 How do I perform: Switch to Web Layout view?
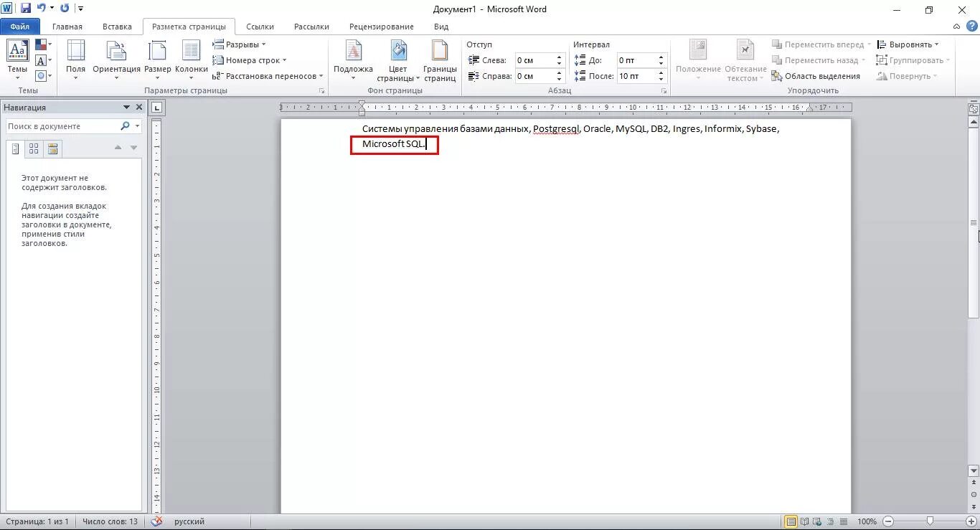[816, 521]
